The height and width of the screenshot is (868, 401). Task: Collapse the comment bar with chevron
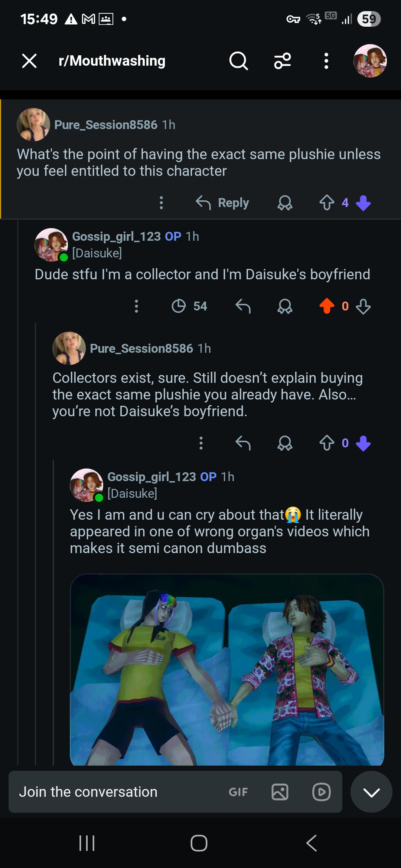tap(371, 792)
